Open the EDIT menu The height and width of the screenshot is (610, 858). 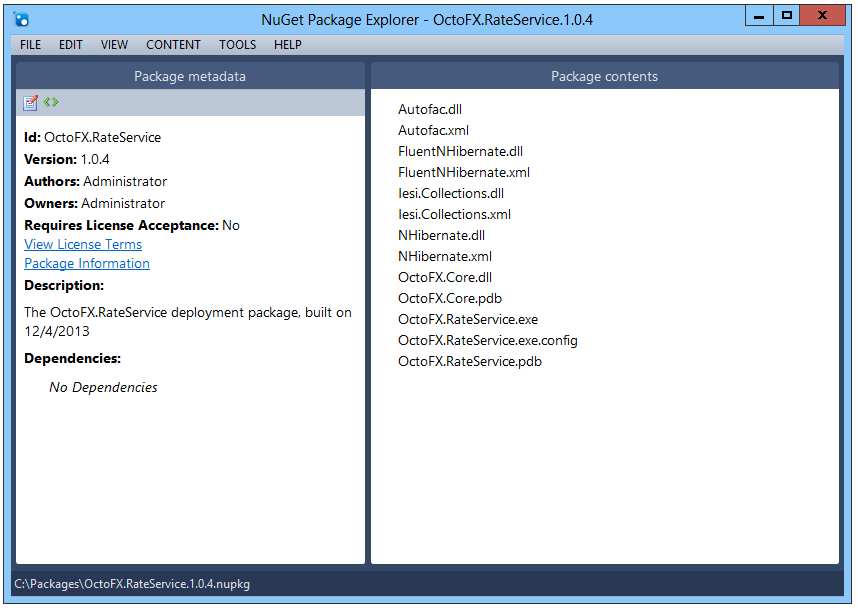tap(70, 44)
